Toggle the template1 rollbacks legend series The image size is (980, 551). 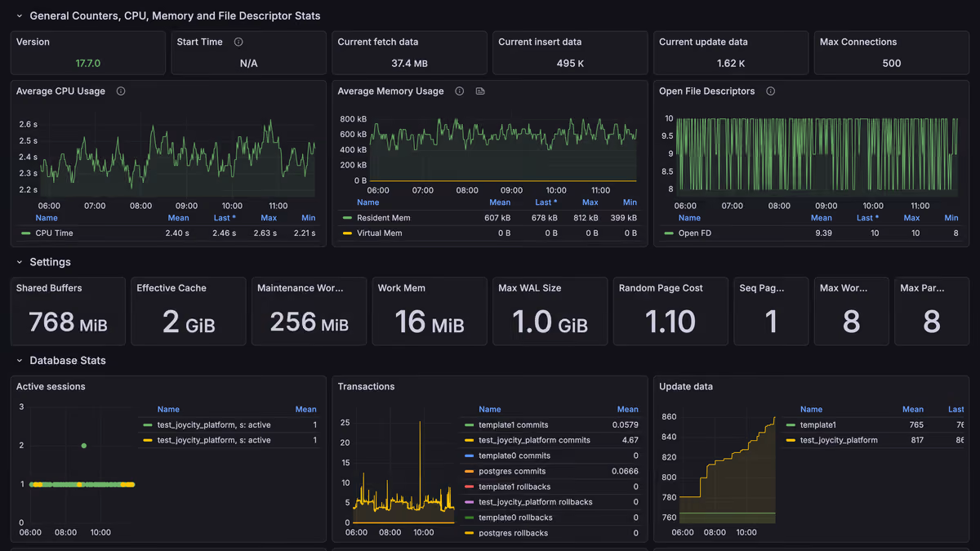pos(516,487)
